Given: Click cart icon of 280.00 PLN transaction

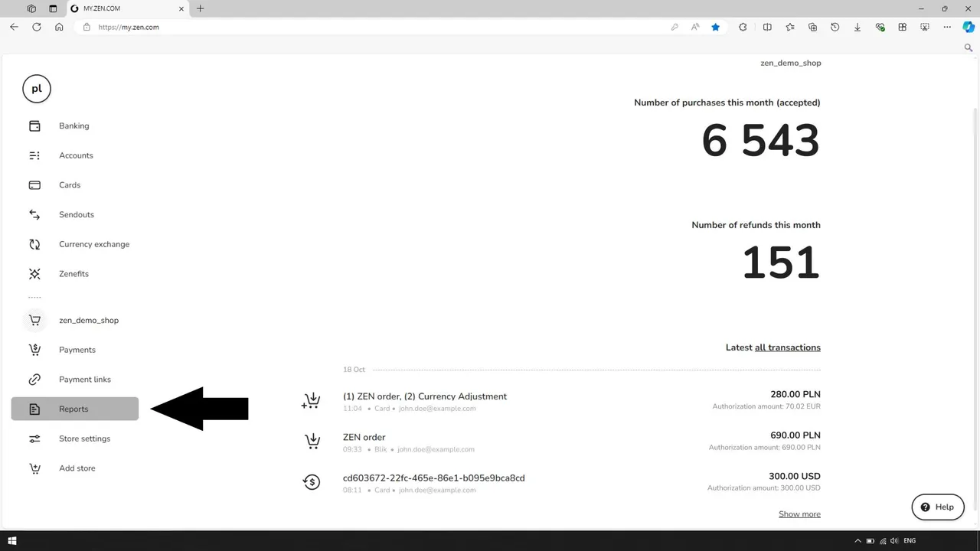Looking at the screenshot, I should tap(311, 401).
